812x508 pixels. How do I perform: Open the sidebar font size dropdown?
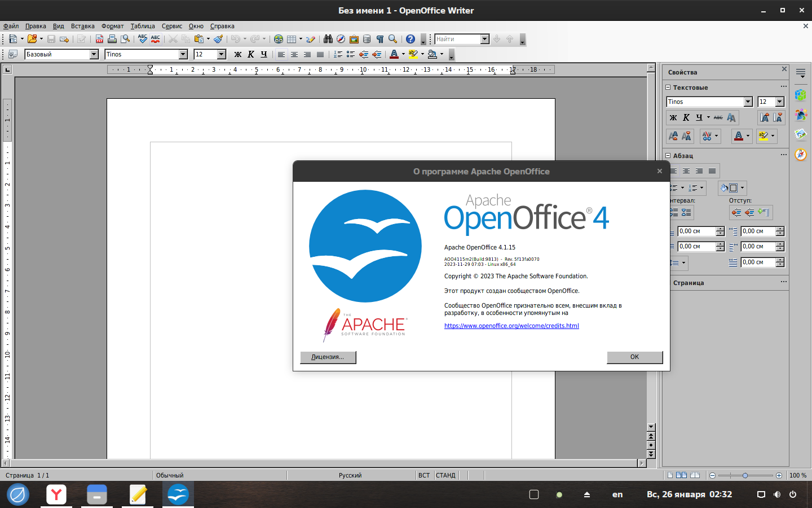click(x=780, y=102)
